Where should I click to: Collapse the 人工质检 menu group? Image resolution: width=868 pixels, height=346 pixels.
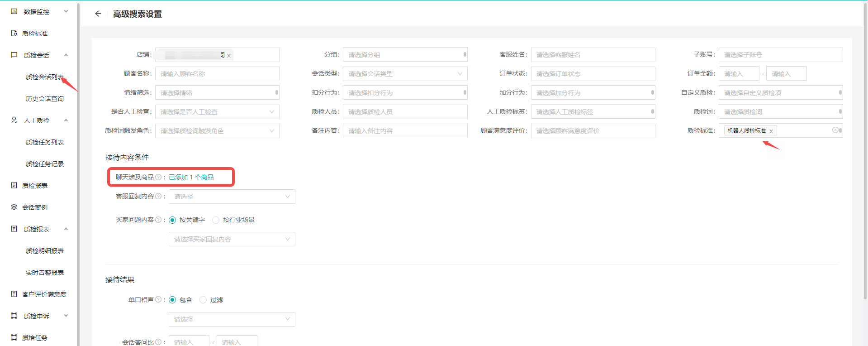tap(66, 120)
